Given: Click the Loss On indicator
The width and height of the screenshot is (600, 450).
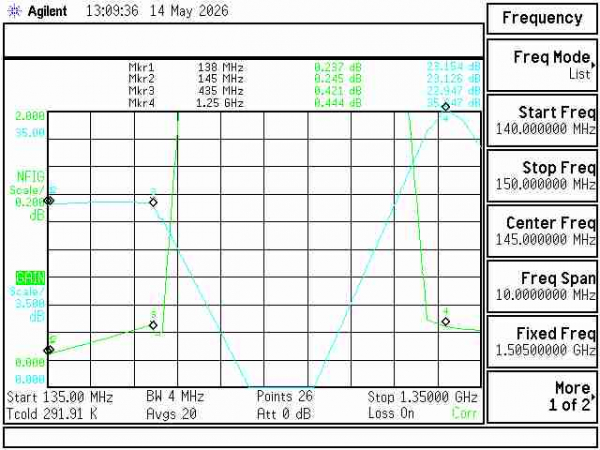Looking at the screenshot, I should point(391,413).
